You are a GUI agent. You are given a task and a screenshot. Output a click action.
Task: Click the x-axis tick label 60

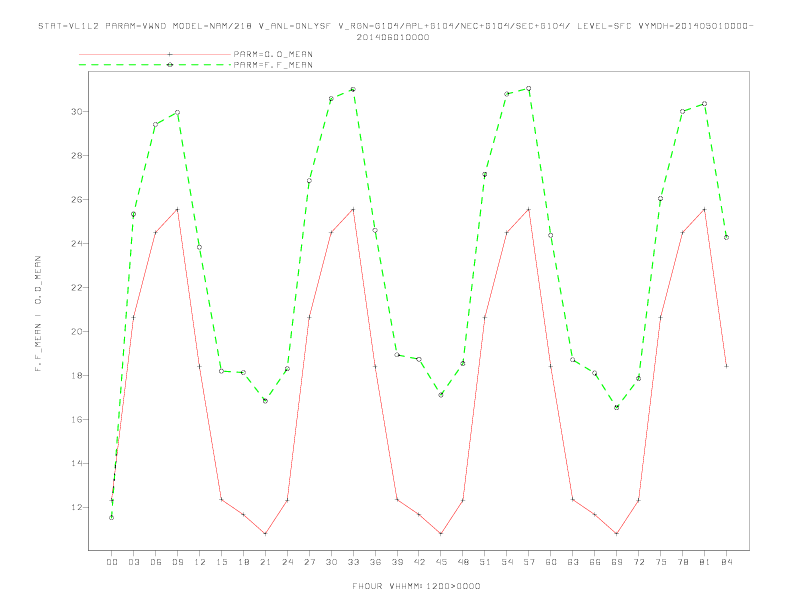pos(551,562)
